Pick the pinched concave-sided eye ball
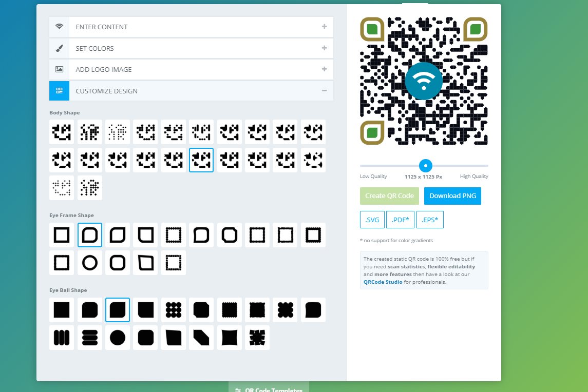This screenshot has width=588, height=392. coord(229,338)
